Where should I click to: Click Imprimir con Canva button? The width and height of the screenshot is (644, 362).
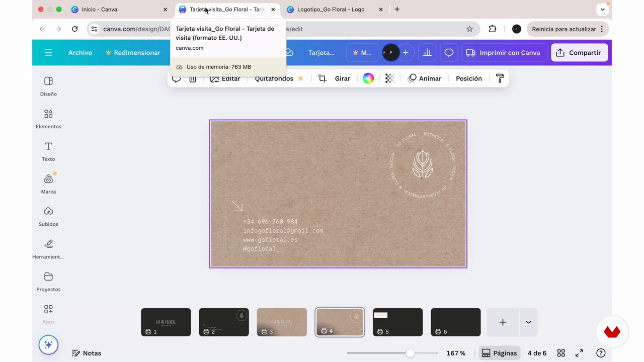point(503,53)
